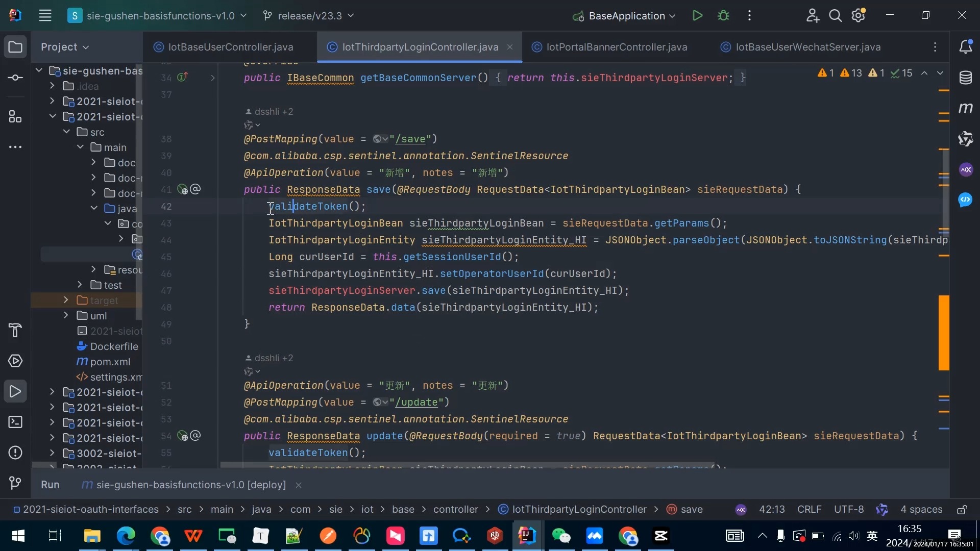Expand the target folder in project tree
The image size is (980, 551).
pos(66,300)
